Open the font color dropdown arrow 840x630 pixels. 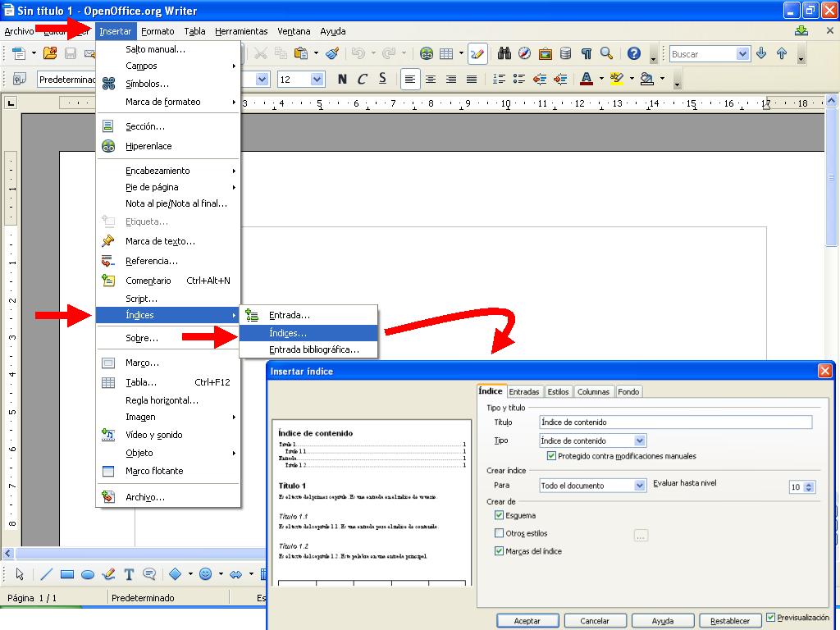coord(601,80)
